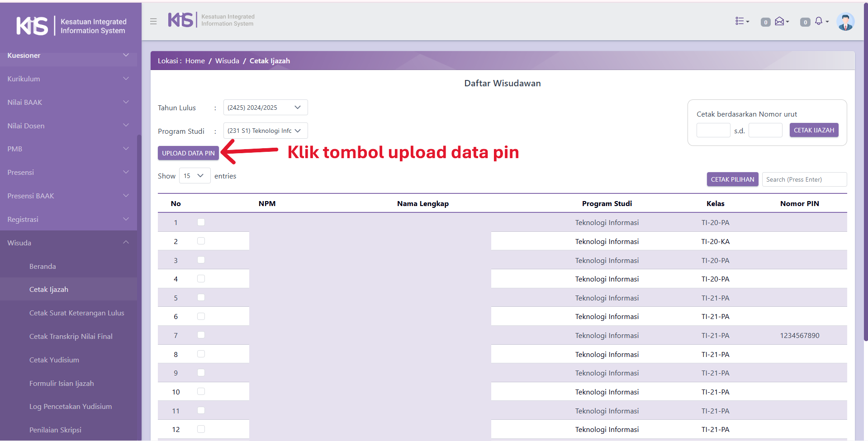Screen dimensions: 868x441
Task: Open the messages envelope icon
Action: click(781, 21)
